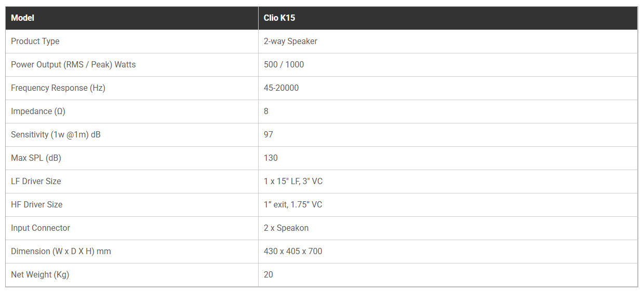Select the Clio K15 header text
644x292 pixels.
(279, 18)
